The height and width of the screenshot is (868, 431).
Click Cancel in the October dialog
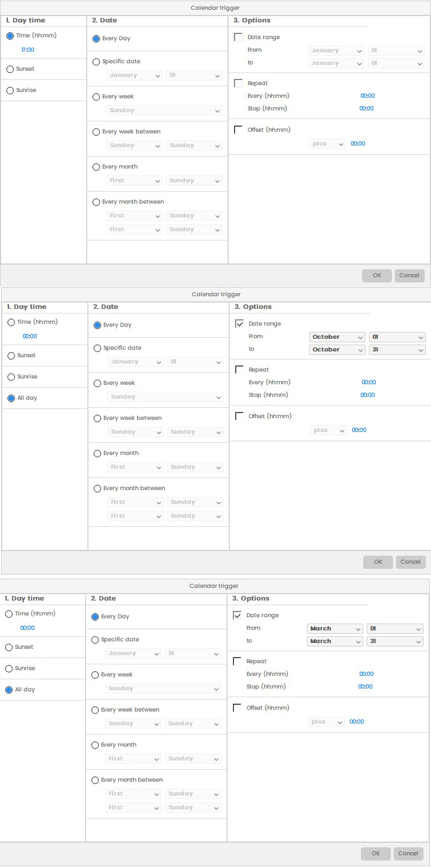click(x=410, y=562)
